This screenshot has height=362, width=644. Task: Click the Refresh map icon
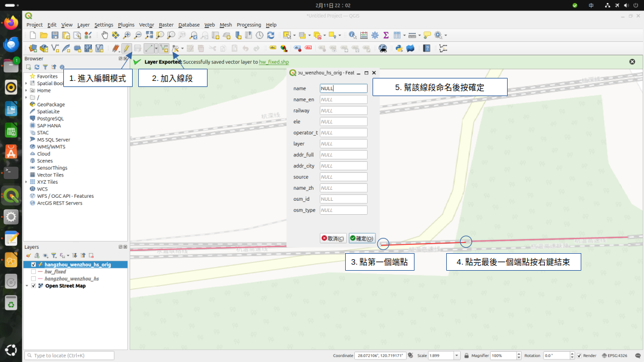[270, 35]
